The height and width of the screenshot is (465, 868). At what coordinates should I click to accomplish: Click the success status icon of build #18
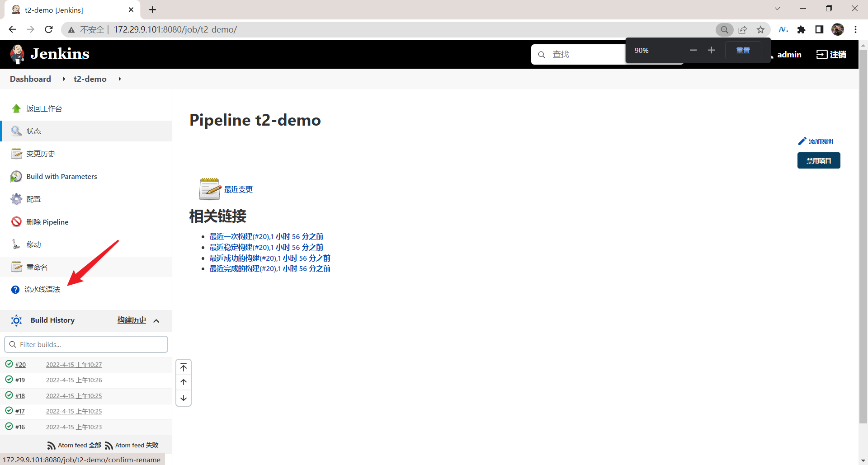point(9,395)
